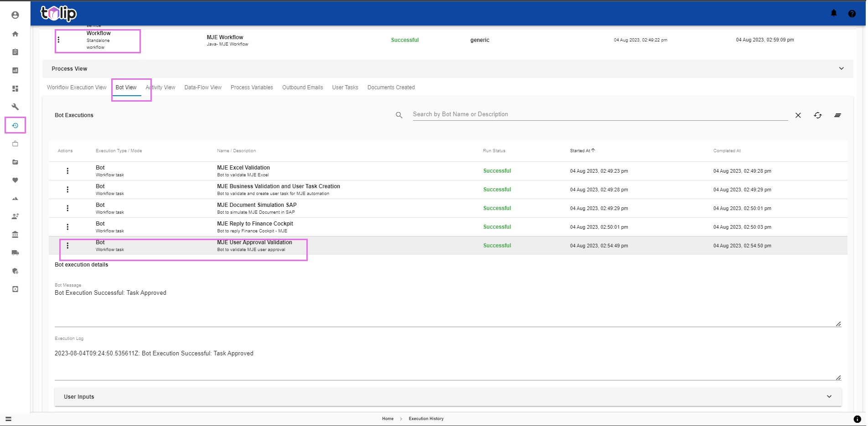Grab the Execution Log box resize handle
This screenshot has width=868, height=426.
[838, 377]
